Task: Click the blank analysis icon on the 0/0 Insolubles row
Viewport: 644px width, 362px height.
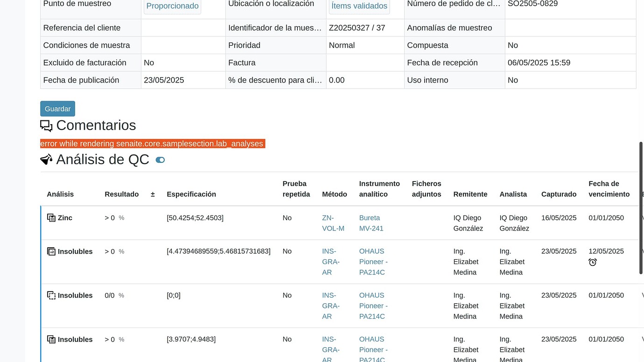Action: pyautogui.click(x=51, y=295)
